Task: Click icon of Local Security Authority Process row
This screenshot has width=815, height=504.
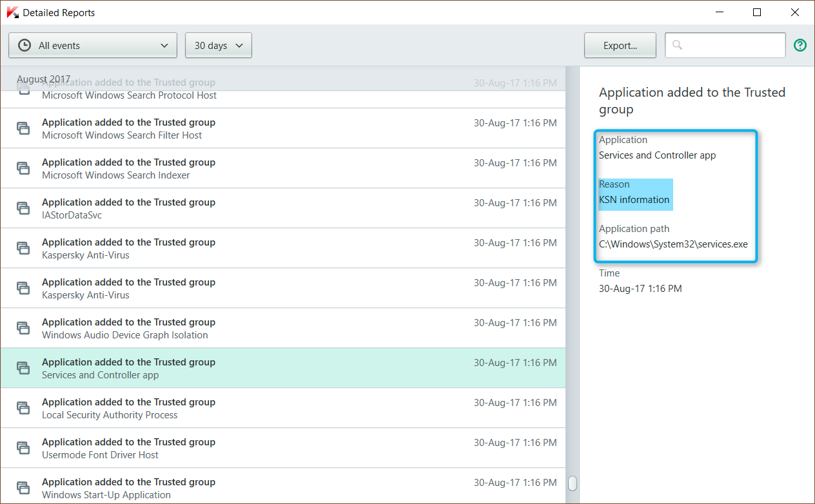Action: point(23,407)
